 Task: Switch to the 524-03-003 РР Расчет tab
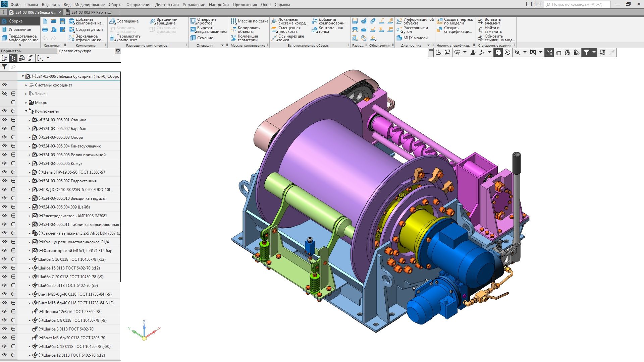point(91,12)
